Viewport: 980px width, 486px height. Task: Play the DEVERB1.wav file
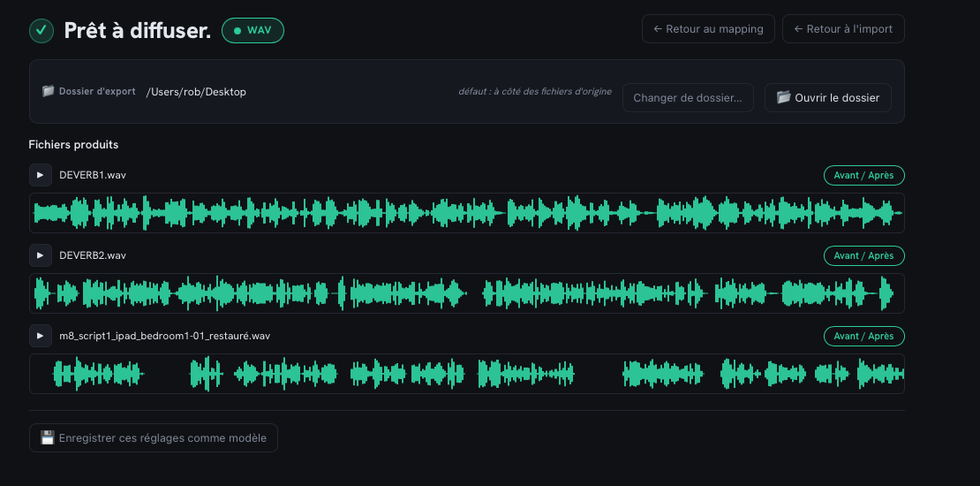tap(41, 175)
